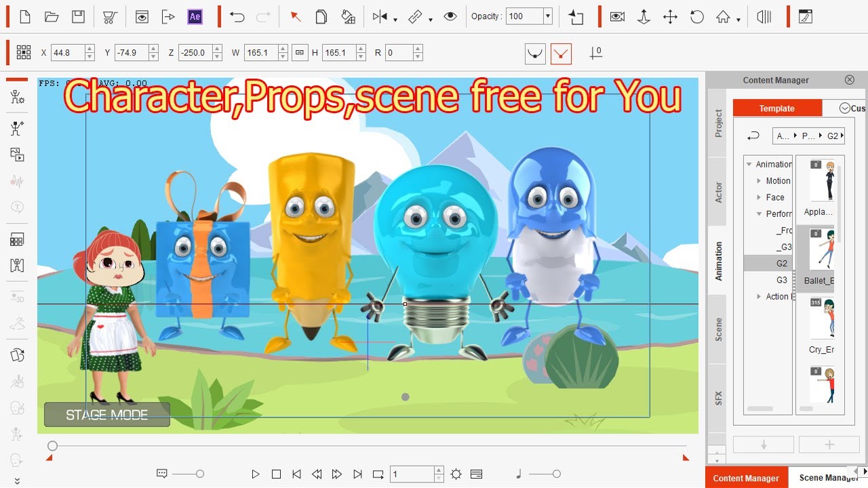The image size is (868, 488).
Task: Collapse the Perform tree node
Action: tap(759, 213)
